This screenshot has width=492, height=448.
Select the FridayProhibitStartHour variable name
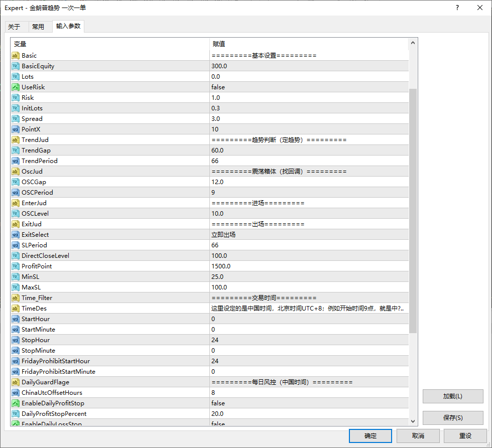[56, 361]
